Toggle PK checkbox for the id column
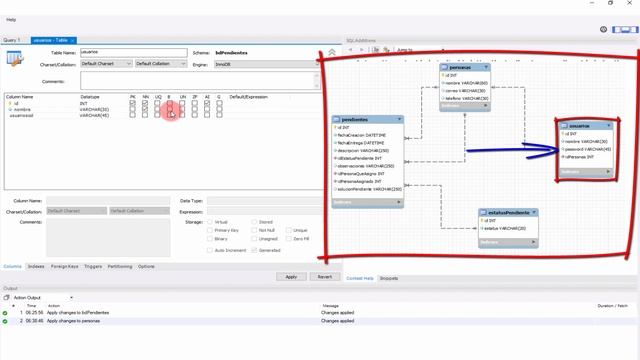Image resolution: width=640 pixels, height=360 pixels. tap(132, 104)
